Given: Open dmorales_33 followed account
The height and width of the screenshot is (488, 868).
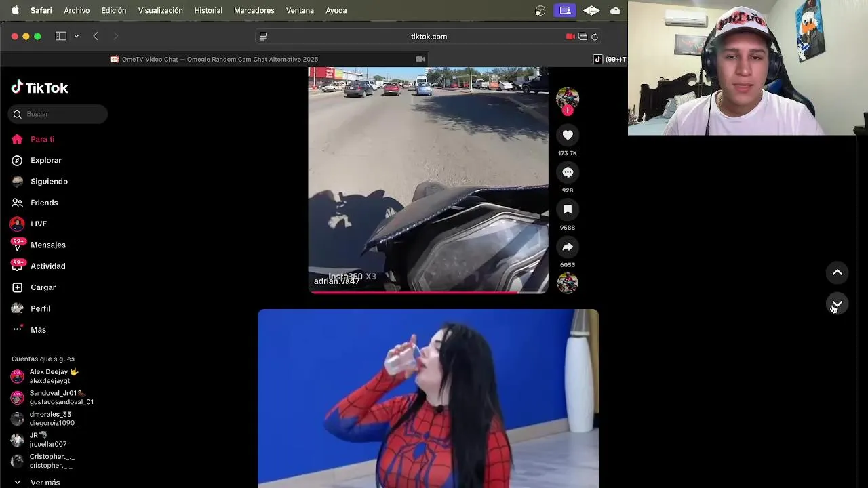Looking at the screenshot, I should click(44, 418).
